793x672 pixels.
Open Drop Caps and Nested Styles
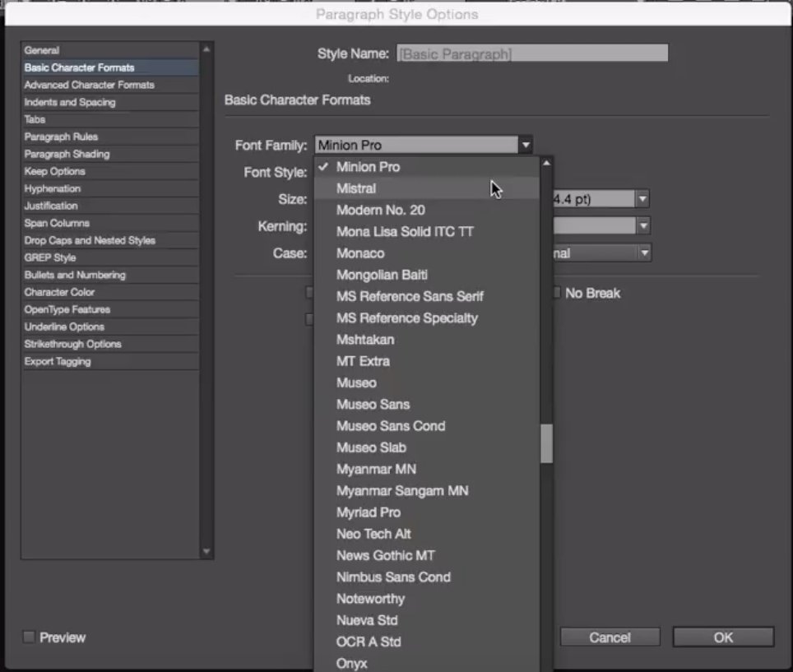[110, 240]
